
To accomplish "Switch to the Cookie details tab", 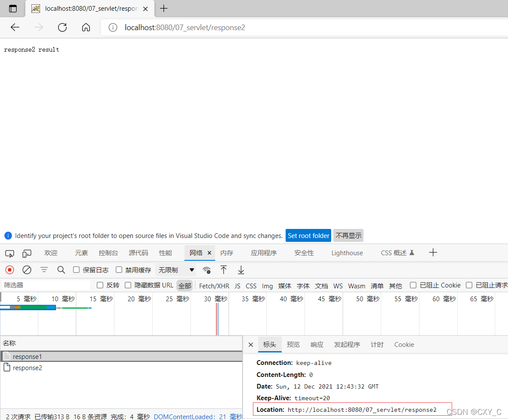I will 404,345.
